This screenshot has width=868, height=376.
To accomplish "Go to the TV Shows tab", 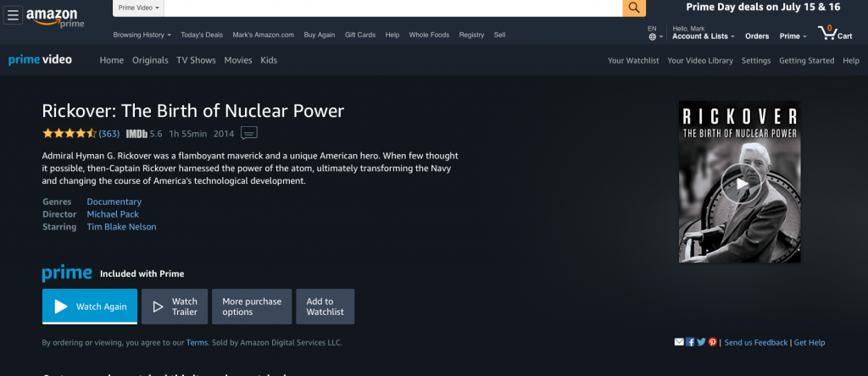I will coord(196,60).
